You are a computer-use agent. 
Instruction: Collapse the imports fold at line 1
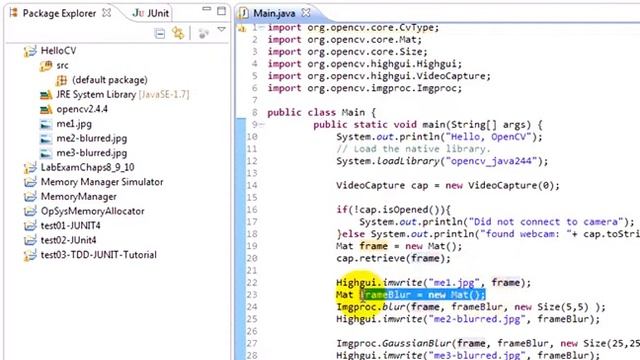pos(261,27)
